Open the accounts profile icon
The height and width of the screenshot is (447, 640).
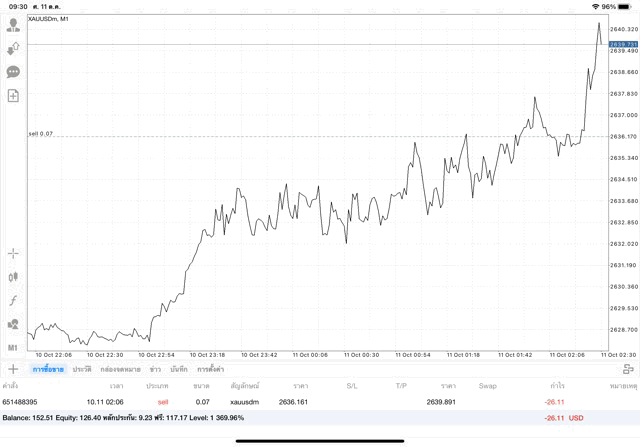coord(13,25)
